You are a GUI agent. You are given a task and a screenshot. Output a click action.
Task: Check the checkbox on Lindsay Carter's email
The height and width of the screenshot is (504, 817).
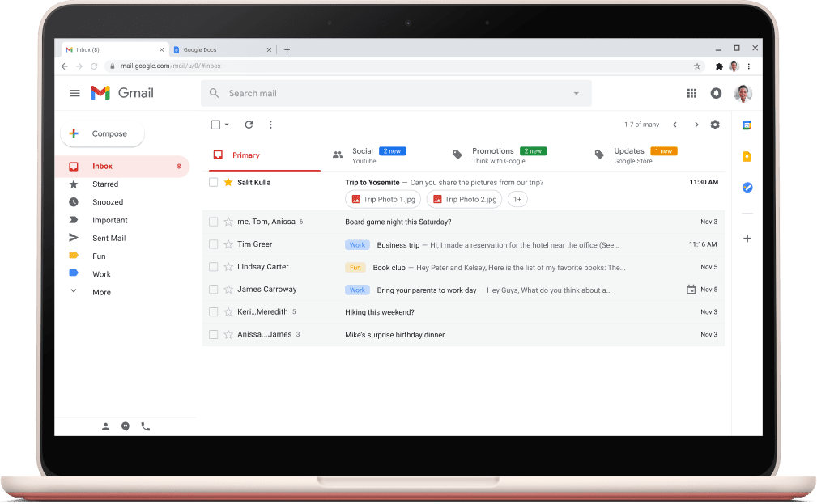click(213, 266)
